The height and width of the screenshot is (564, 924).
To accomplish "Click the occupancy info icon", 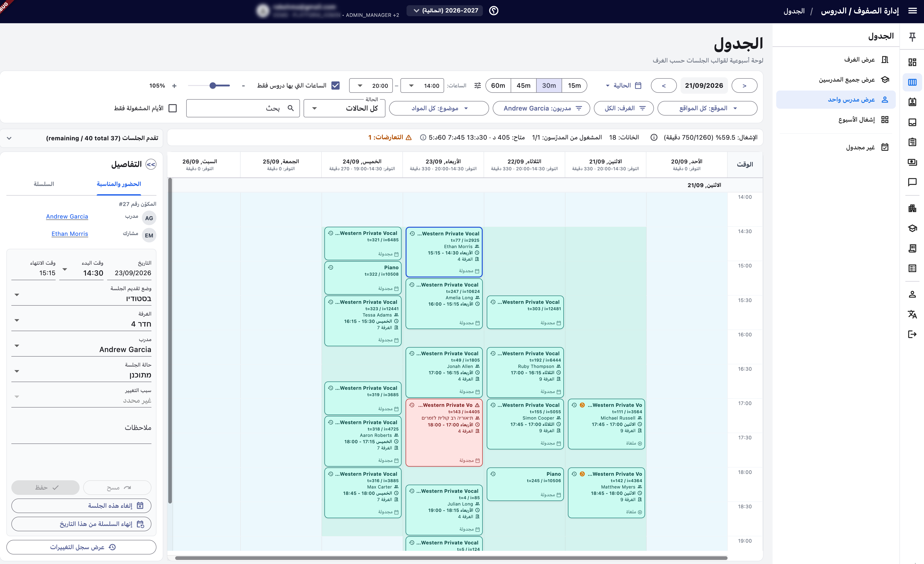I will click(x=654, y=138).
